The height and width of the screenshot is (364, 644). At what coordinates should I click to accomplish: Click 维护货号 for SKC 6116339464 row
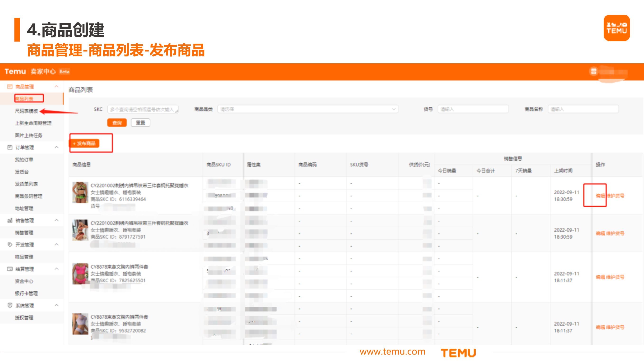[615, 196]
